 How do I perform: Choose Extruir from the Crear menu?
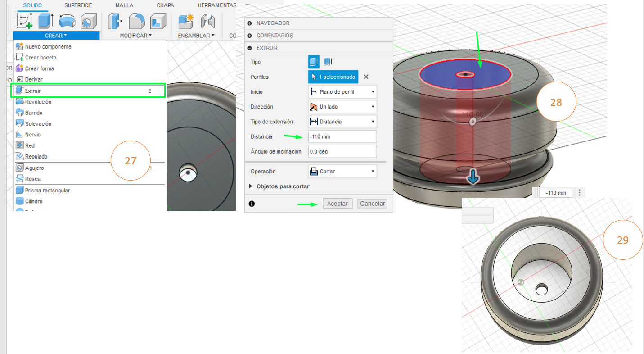(x=89, y=91)
